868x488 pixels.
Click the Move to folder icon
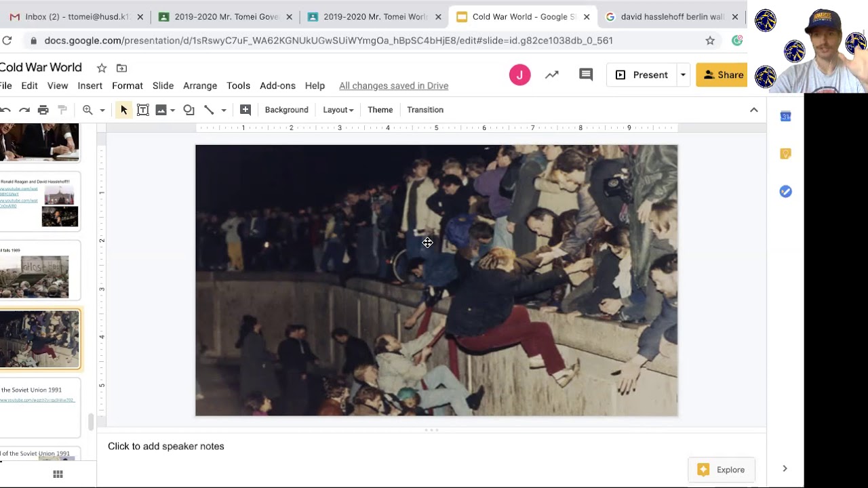121,68
